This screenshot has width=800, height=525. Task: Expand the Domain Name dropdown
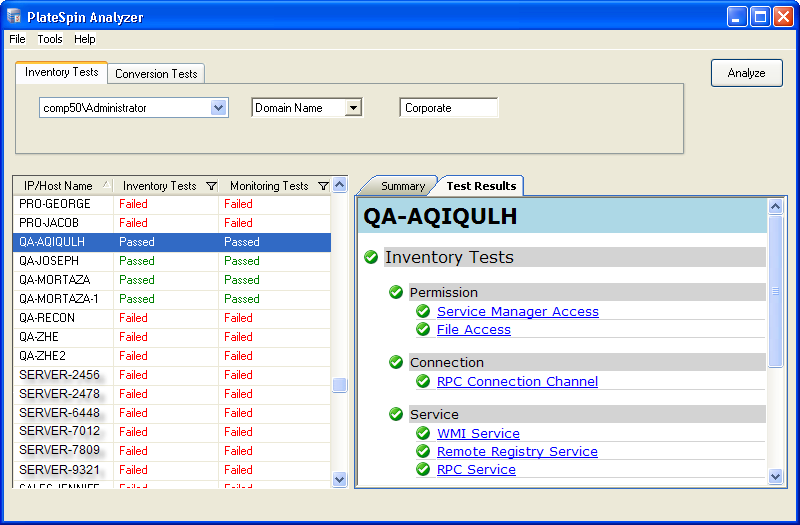point(352,108)
